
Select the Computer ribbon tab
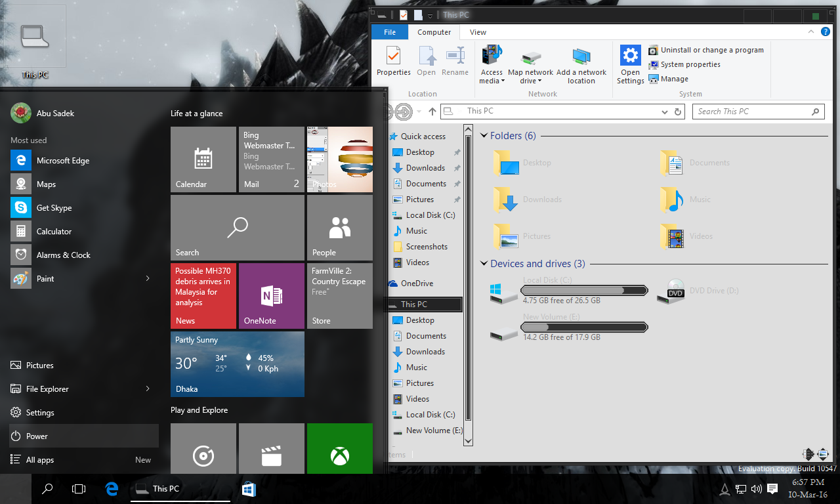click(434, 32)
